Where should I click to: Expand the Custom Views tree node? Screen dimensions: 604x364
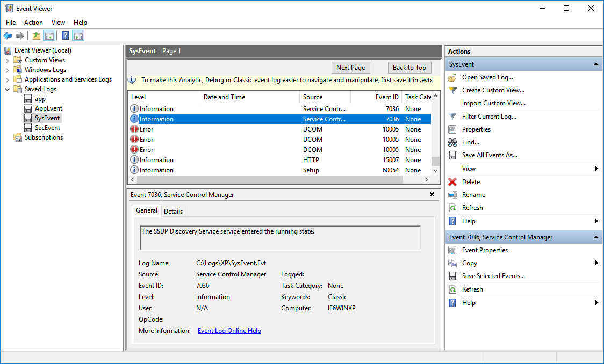pyautogui.click(x=8, y=61)
